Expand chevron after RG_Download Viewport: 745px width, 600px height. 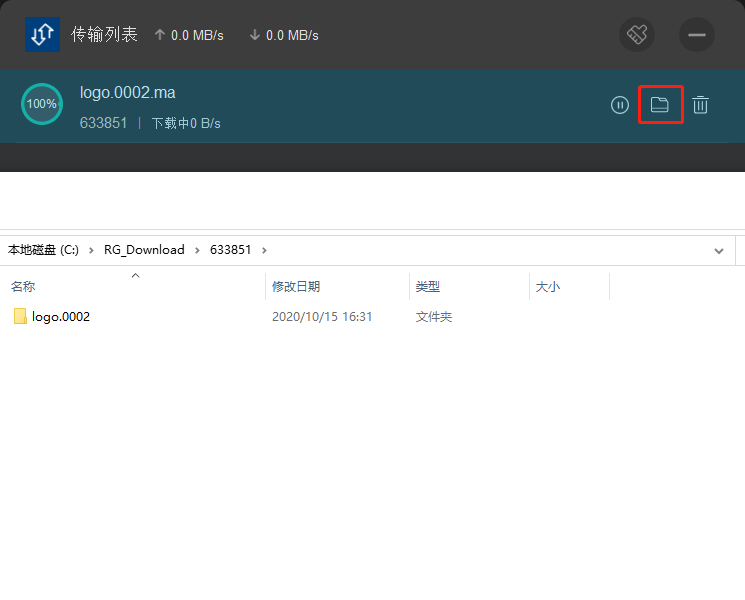(x=197, y=250)
